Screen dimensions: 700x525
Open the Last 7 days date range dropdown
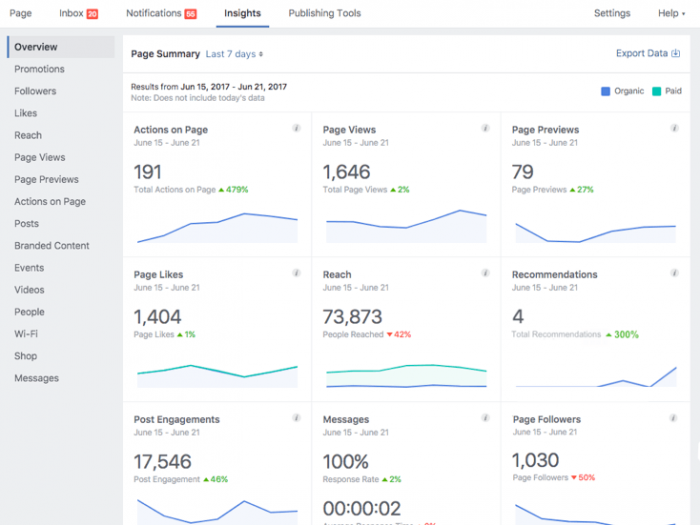(x=234, y=54)
